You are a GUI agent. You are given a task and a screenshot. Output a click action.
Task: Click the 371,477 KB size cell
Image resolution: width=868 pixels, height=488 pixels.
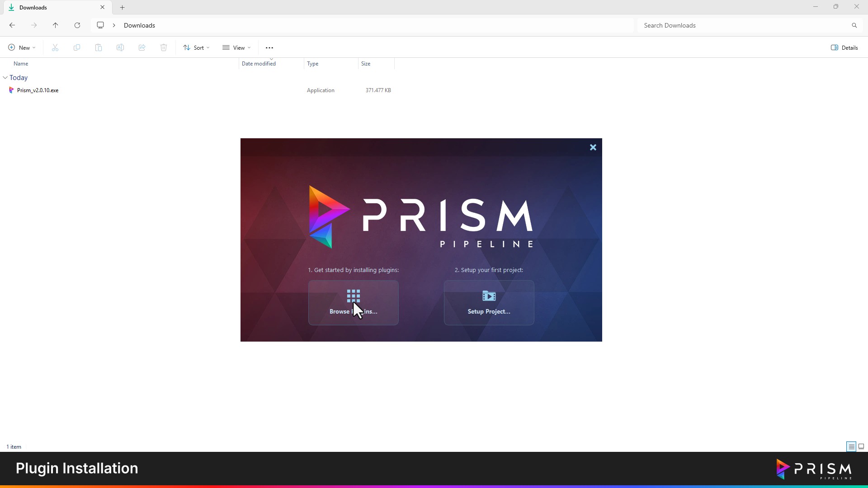tap(378, 90)
